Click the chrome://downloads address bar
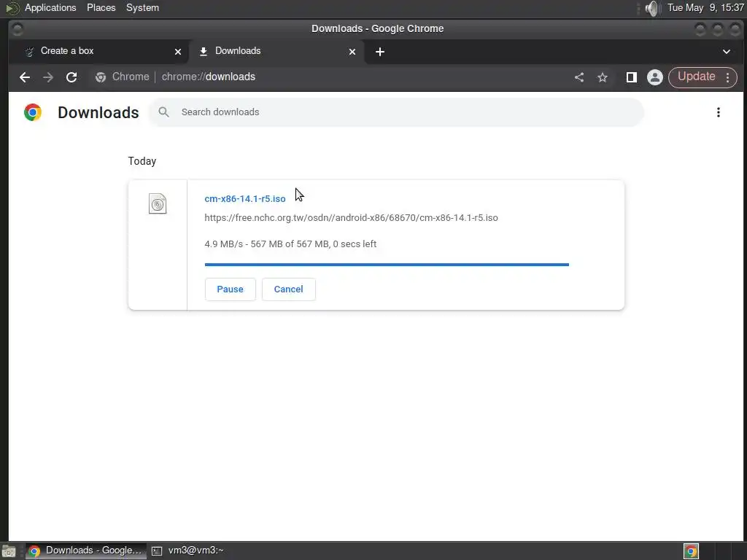The height and width of the screenshot is (560, 747). (208, 77)
